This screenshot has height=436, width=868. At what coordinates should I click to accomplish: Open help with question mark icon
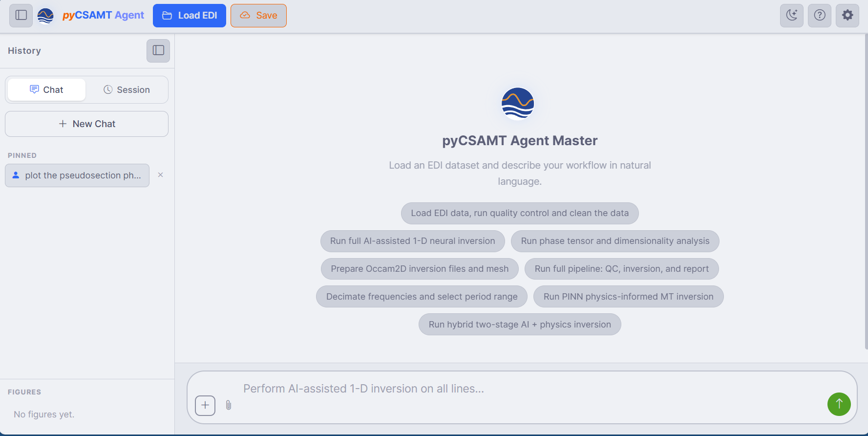click(x=820, y=15)
